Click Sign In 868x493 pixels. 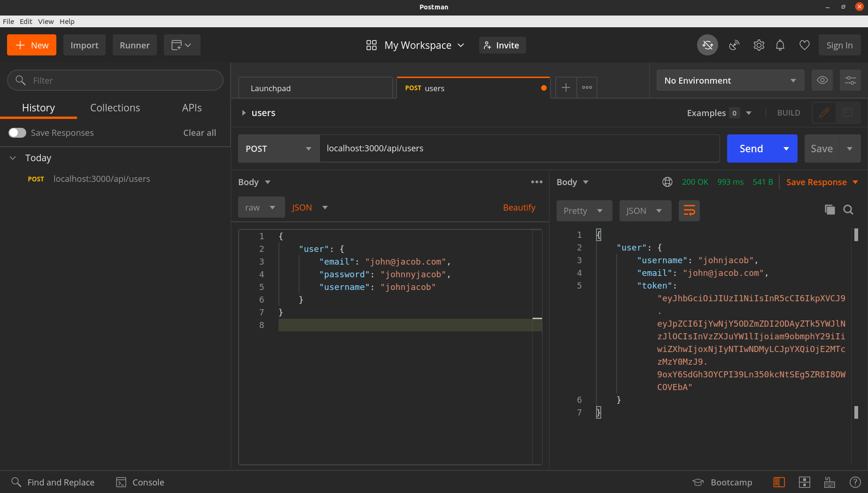click(839, 45)
